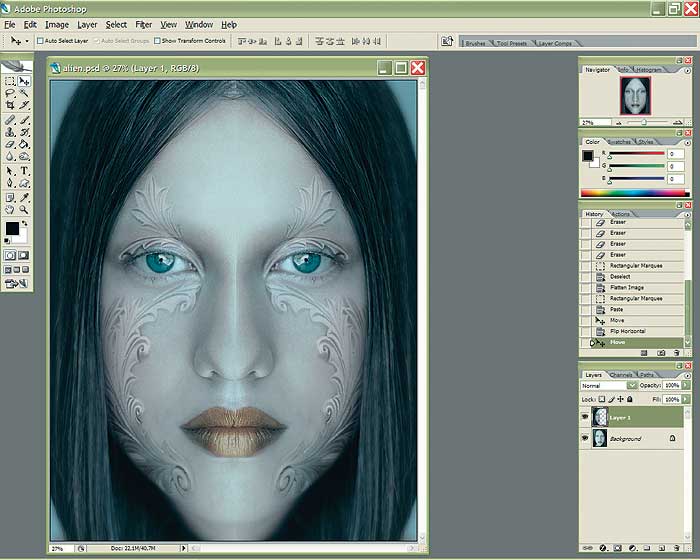Open the Opacity slider arrow
The height and width of the screenshot is (560, 700).
pos(686,385)
